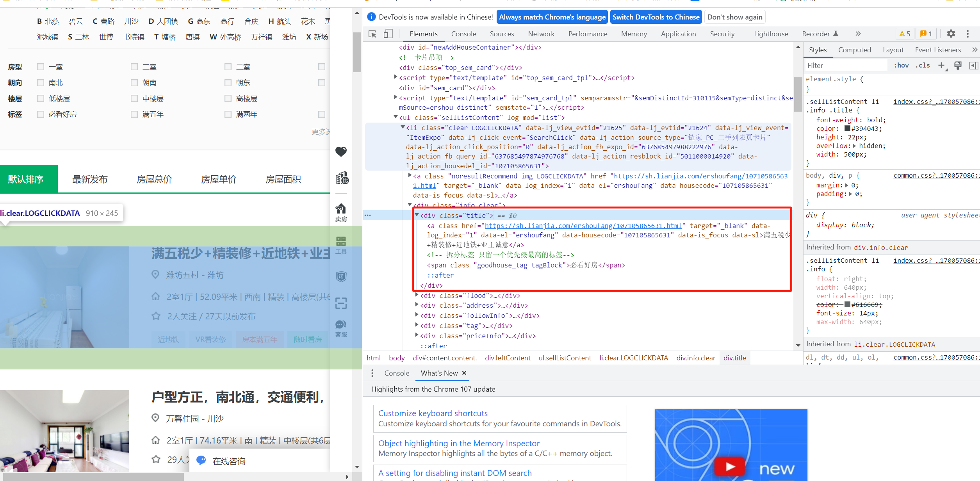
Task: Enable the 满五年 tag checkbox
Action: (134, 114)
